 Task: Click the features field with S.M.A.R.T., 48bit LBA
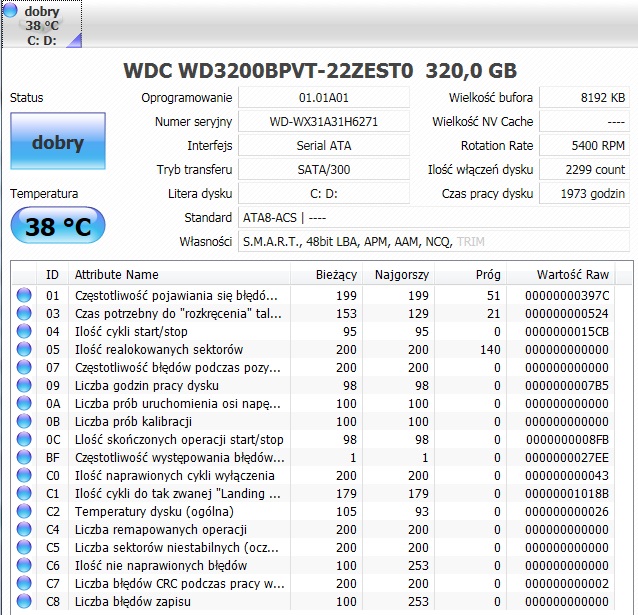click(x=434, y=242)
